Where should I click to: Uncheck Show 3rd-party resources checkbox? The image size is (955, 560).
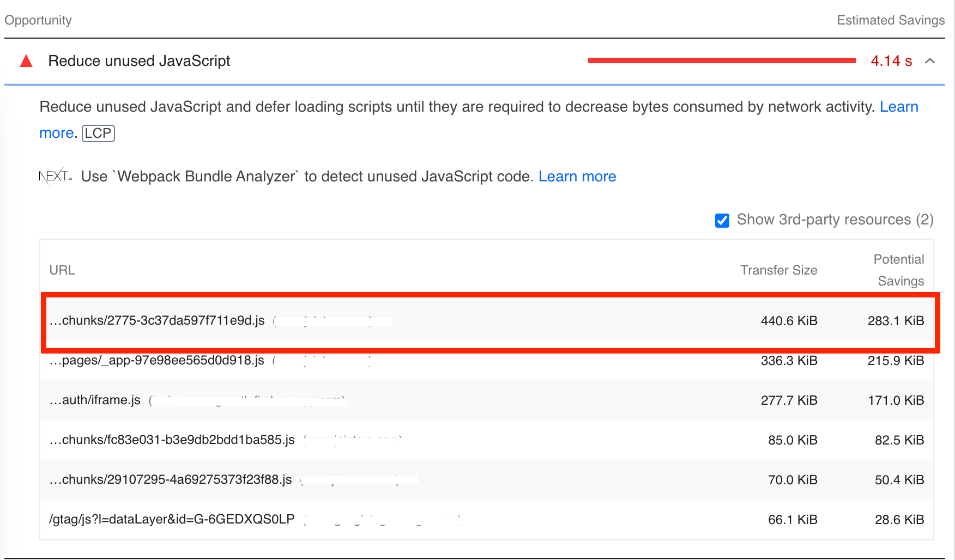coord(722,220)
